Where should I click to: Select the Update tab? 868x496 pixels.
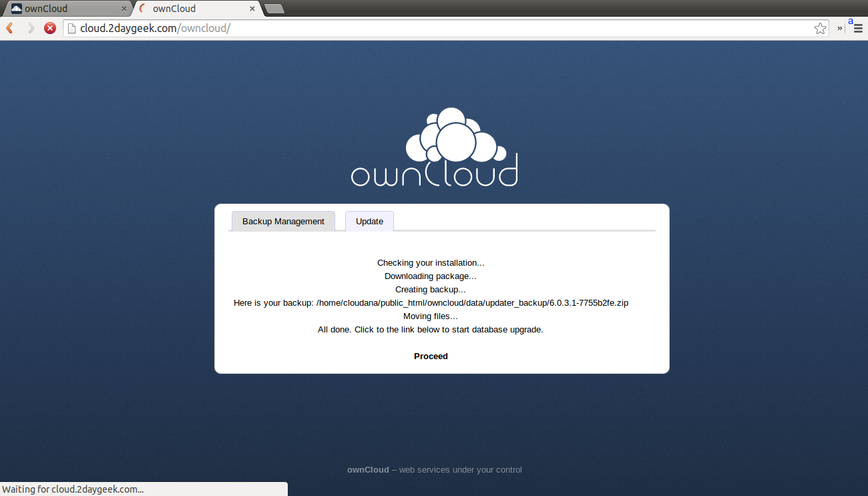tap(369, 221)
